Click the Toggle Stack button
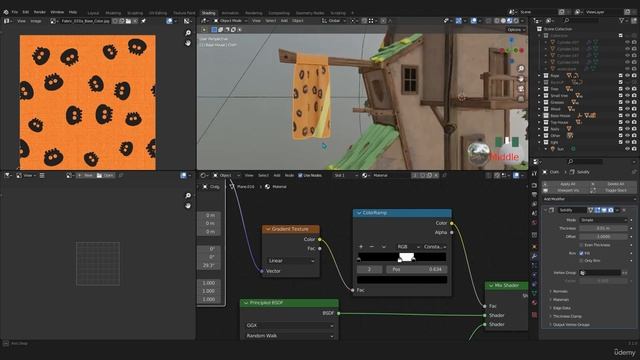Screen dimensions: 640x360 click(x=613, y=191)
